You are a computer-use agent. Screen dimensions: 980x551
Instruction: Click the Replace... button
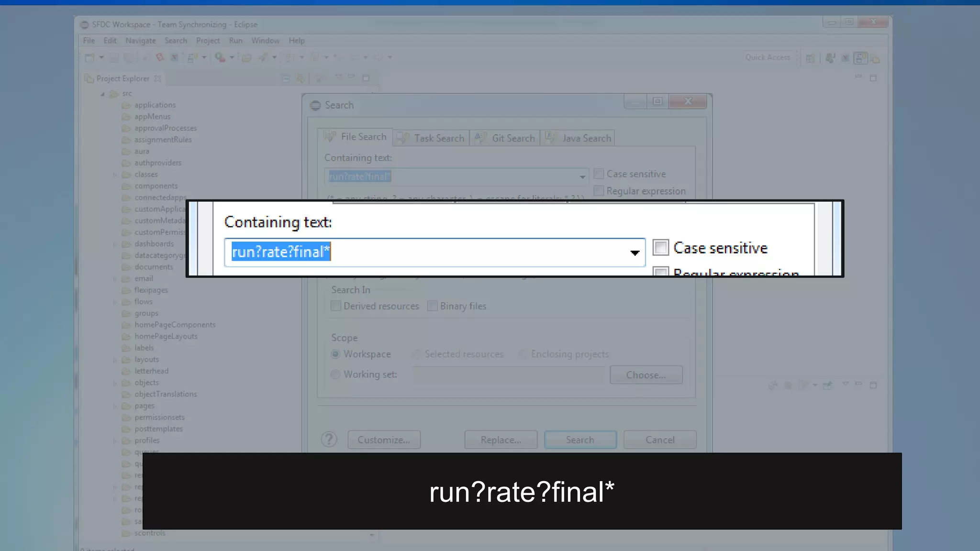point(501,440)
